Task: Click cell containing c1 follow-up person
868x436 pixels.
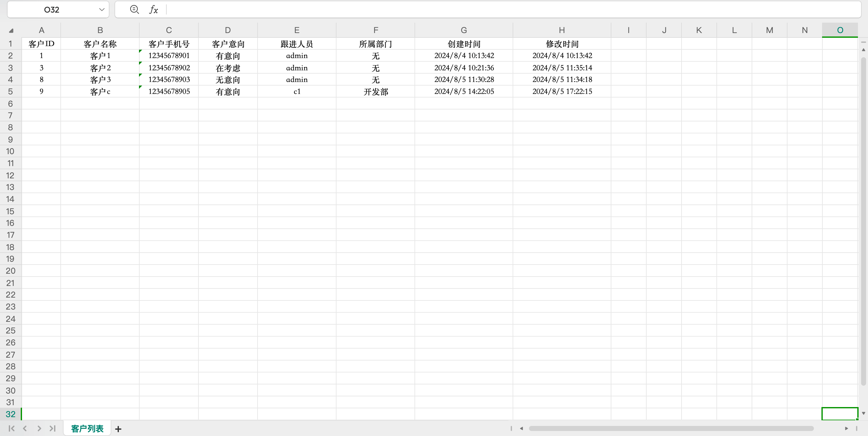Action: [297, 91]
